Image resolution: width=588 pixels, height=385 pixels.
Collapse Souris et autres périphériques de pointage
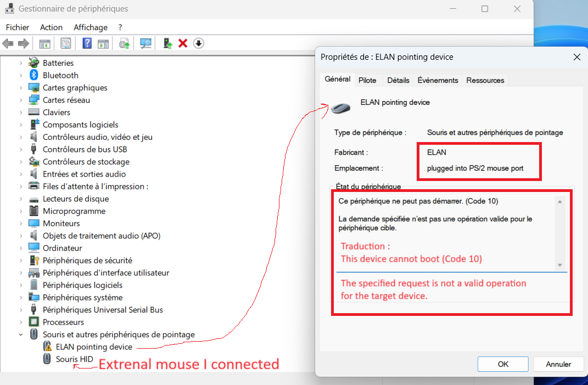[21, 334]
